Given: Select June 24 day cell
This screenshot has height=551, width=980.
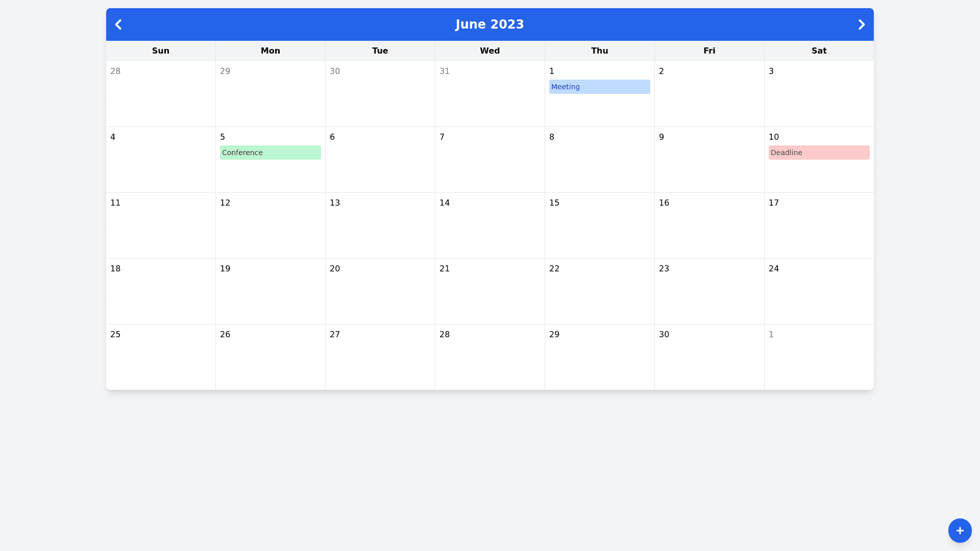Looking at the screenshot, I should [x=819, y=291].
